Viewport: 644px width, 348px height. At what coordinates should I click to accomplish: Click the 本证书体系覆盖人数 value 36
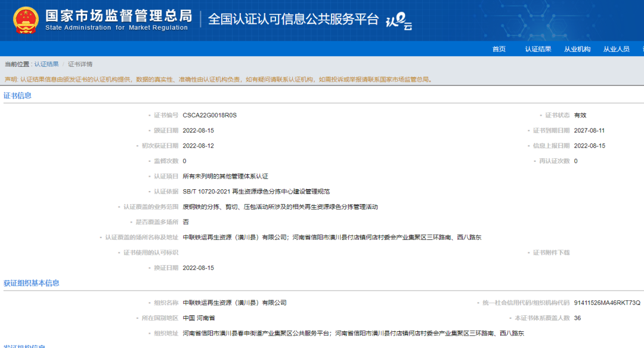[577, 318]
